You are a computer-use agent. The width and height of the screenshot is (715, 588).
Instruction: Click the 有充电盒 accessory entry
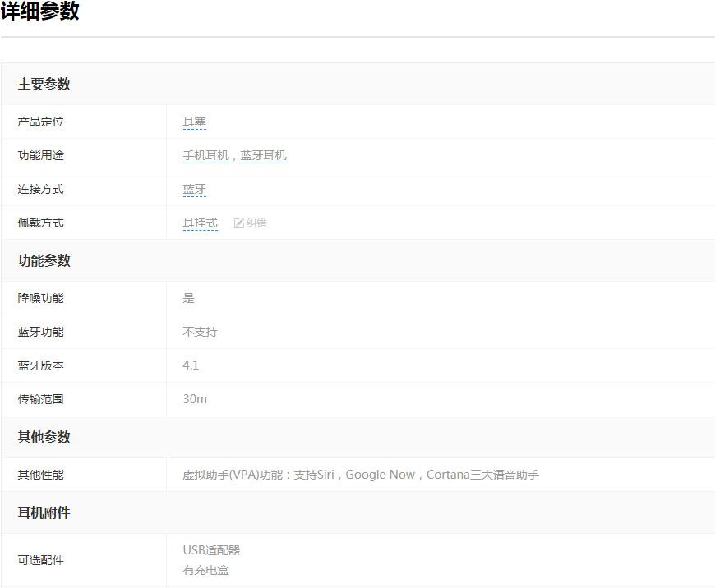(205, 570)
